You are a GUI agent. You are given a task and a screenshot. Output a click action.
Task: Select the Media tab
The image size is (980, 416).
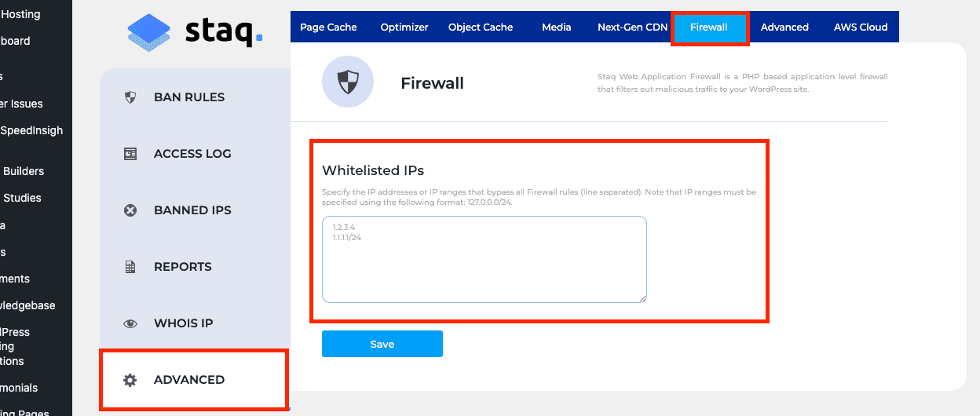coord(556,27)
